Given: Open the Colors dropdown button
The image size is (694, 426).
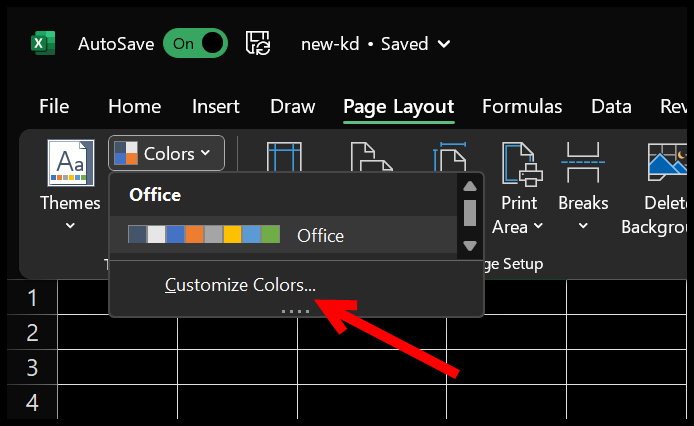Looking at the screenshot, I should pos(166,153).
